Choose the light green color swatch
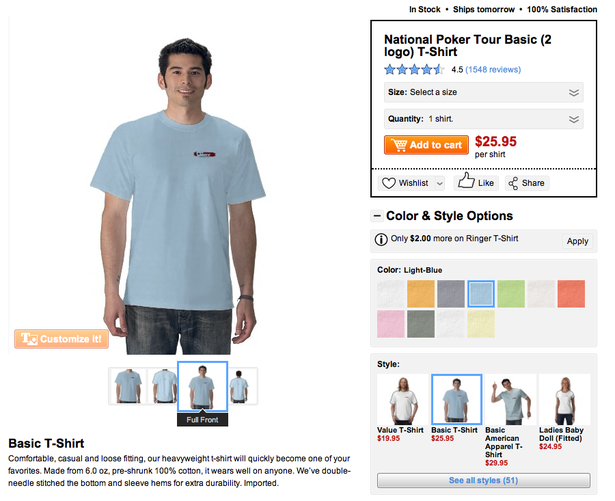The width and height of the screenshot is (615, 501). click(511, 294)
